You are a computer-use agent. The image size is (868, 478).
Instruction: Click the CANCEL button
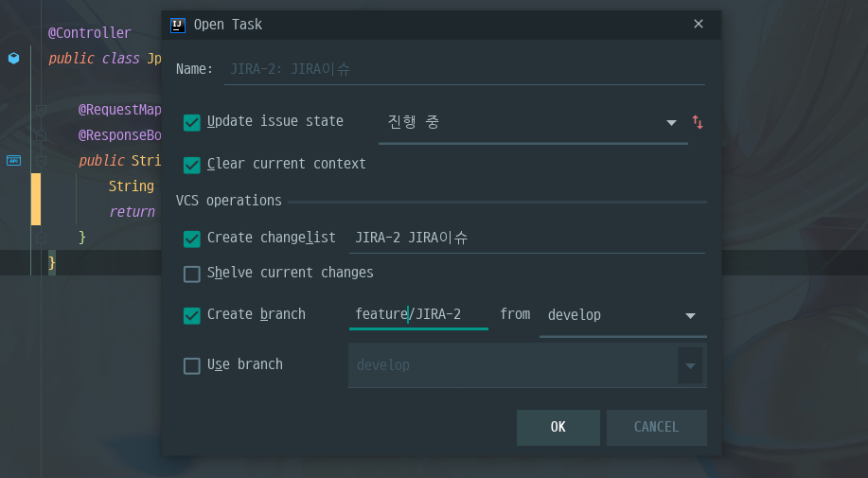coord(657,427)
